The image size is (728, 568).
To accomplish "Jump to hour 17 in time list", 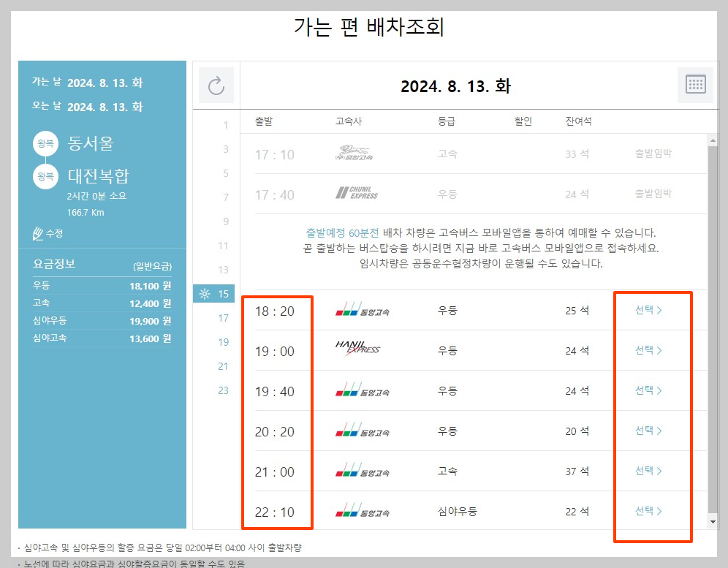I will point(224,318).
